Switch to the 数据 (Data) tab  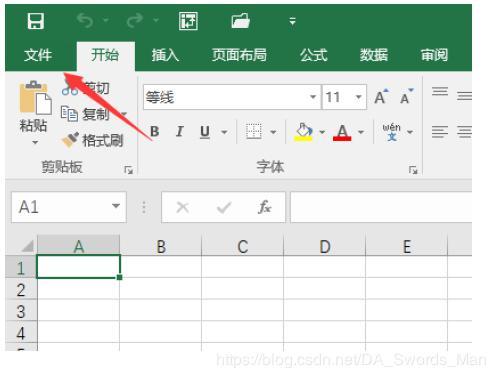coord(374,55)
